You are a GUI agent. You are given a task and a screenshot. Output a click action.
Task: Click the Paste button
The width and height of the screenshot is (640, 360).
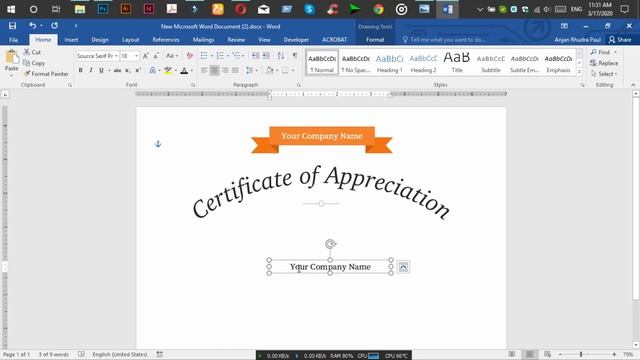11,61
